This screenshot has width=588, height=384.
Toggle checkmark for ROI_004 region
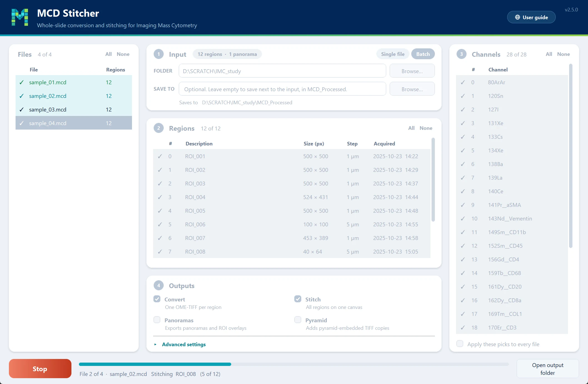coord(160,197)
